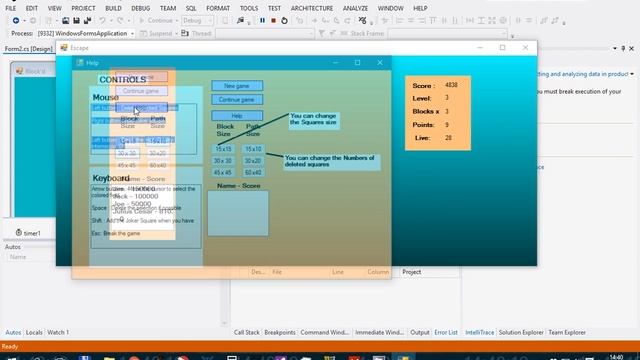Stop debugging with the red square icon
This screenshot has width=640, height=360.
coord(273,20)
